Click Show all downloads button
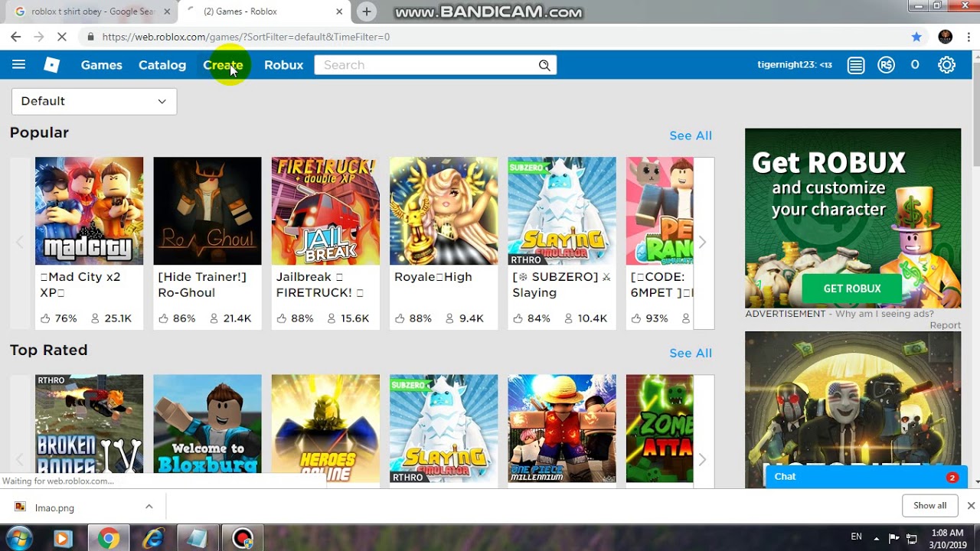The width and height of the screenshot is (980, 551). 929,505
